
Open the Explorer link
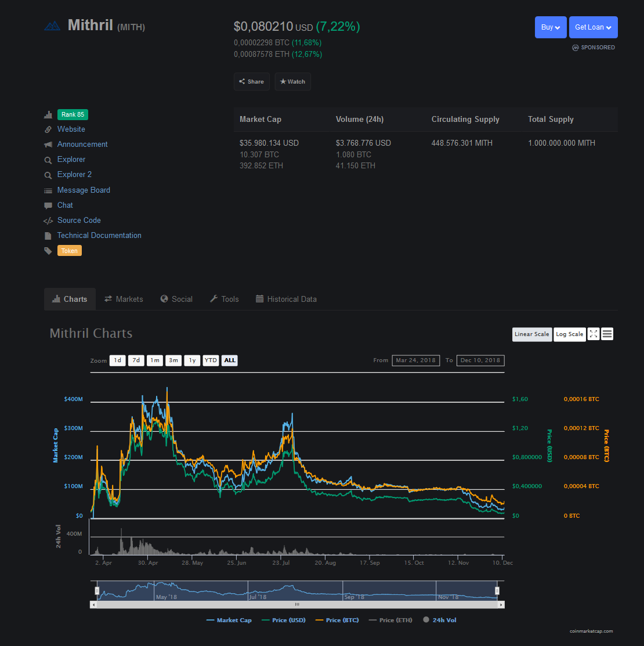point(71,160)
